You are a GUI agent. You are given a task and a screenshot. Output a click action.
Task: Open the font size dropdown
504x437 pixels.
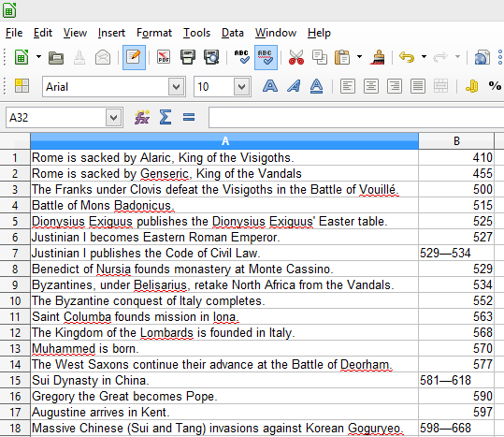[241, 86]
